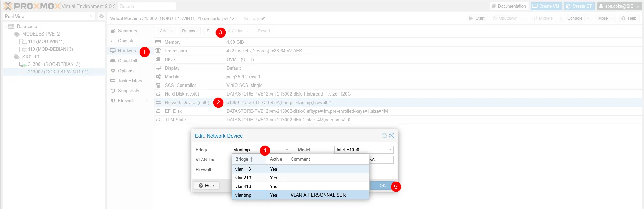Open the son.goku@SIO user menu
Image resolution: width=644 pixels, height=209 pixels.
[x=619, y=6]
